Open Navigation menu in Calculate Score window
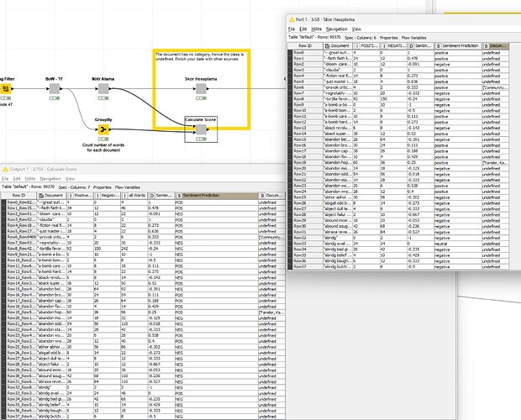 pos(50,179)
